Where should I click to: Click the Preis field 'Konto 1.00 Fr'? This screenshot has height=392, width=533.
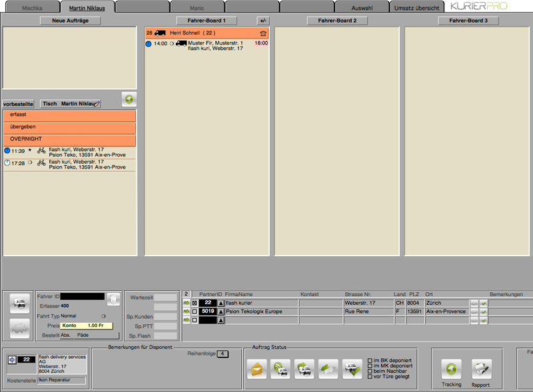click(87, 325)
